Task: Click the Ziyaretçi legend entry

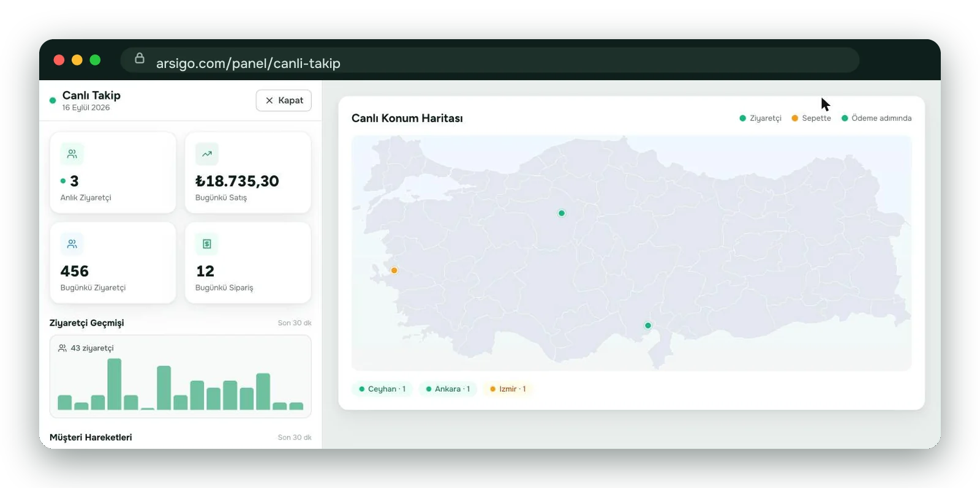Action: [760, 118]
